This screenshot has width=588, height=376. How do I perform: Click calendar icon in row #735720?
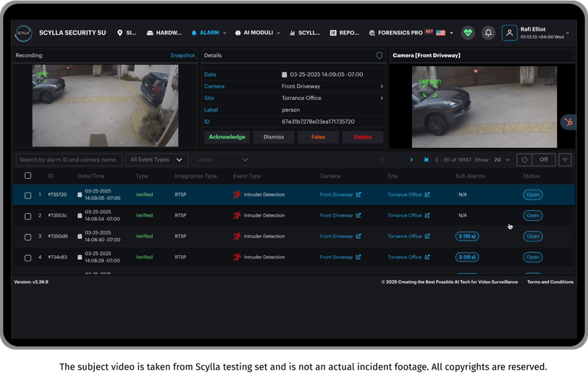80,195
